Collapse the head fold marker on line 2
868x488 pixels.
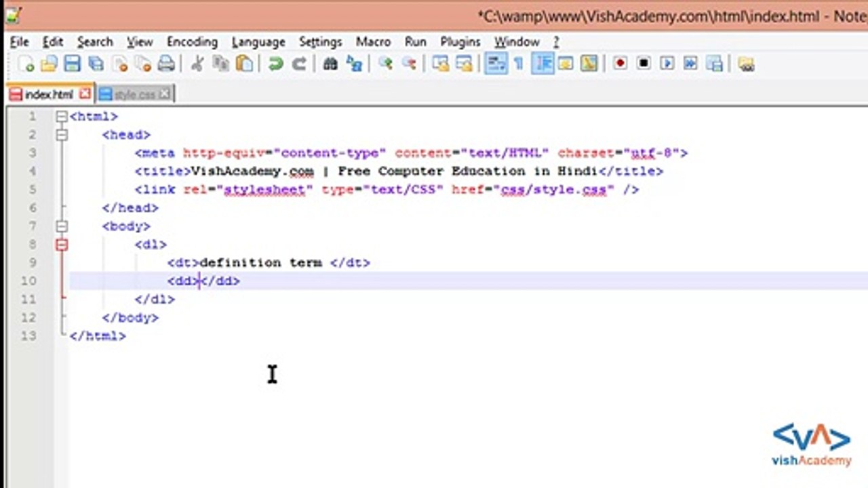pyautogui.click(x=62, y=135)
